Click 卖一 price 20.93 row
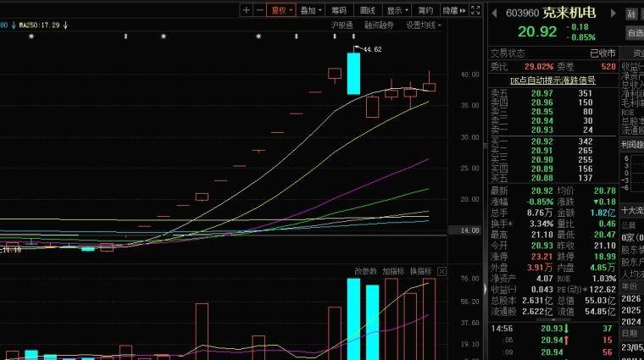This screenshot has height=360, width=644. [552, 130]
